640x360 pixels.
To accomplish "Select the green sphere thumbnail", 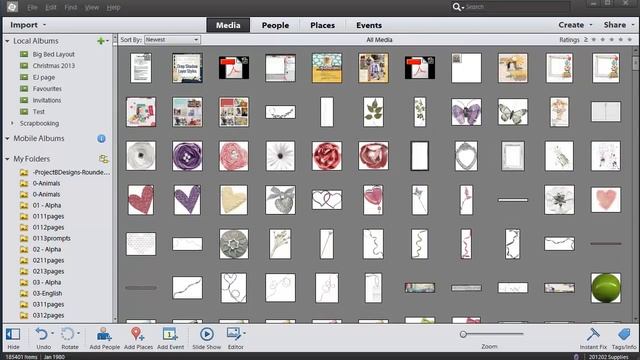I will point(606,288).
